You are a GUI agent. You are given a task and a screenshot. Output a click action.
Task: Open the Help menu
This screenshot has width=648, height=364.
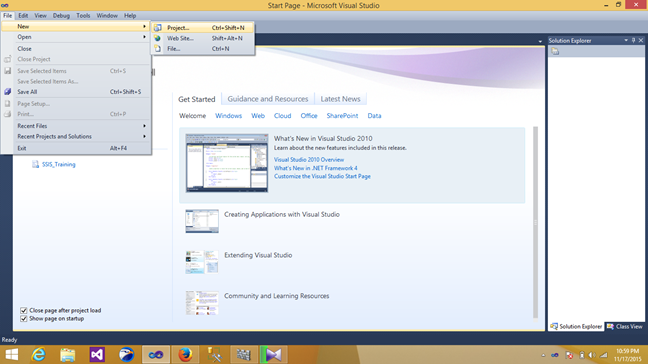click(x=130, y=15)
